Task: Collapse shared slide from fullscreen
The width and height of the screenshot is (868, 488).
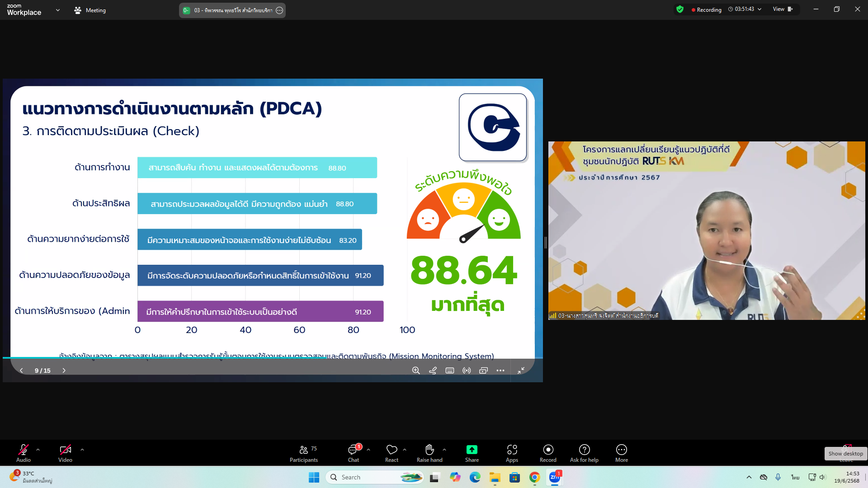Action: (521, 371)
